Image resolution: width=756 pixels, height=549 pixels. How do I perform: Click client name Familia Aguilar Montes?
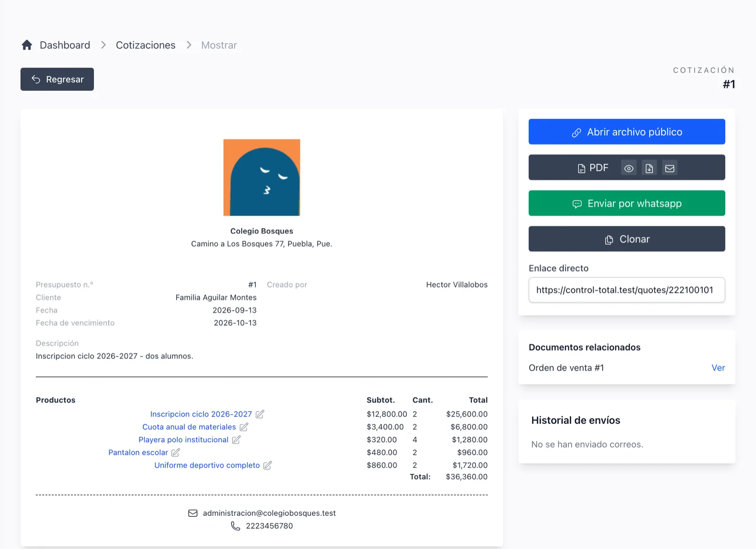(x=216, y=297)
